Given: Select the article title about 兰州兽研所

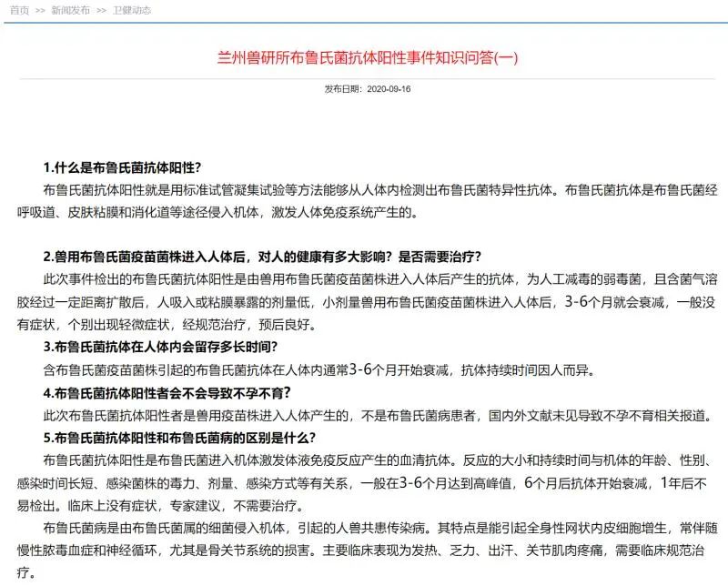Looking at the screenshot, I should tap(364, 56).
